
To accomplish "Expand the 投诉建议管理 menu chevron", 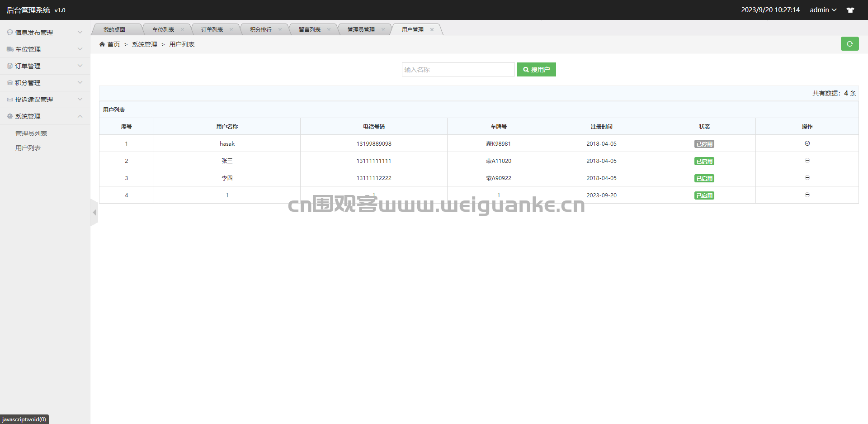I will [x=80, y=99].
